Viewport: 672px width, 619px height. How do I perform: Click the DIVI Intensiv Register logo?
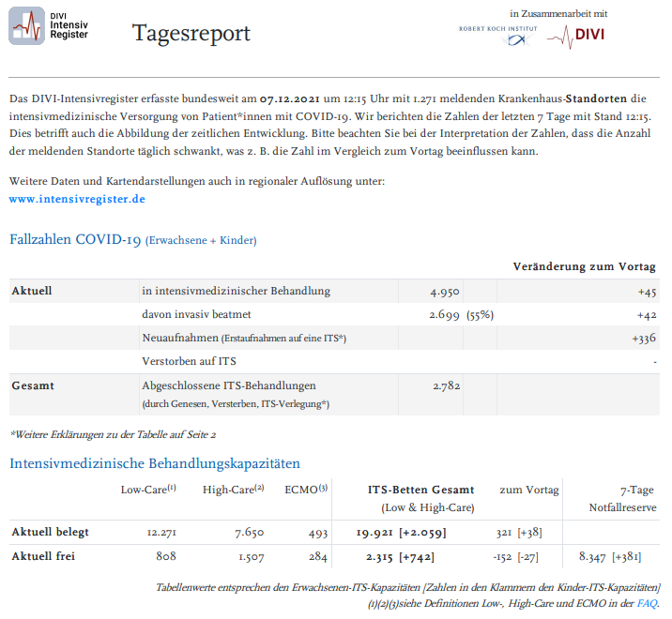pos(50,26)
